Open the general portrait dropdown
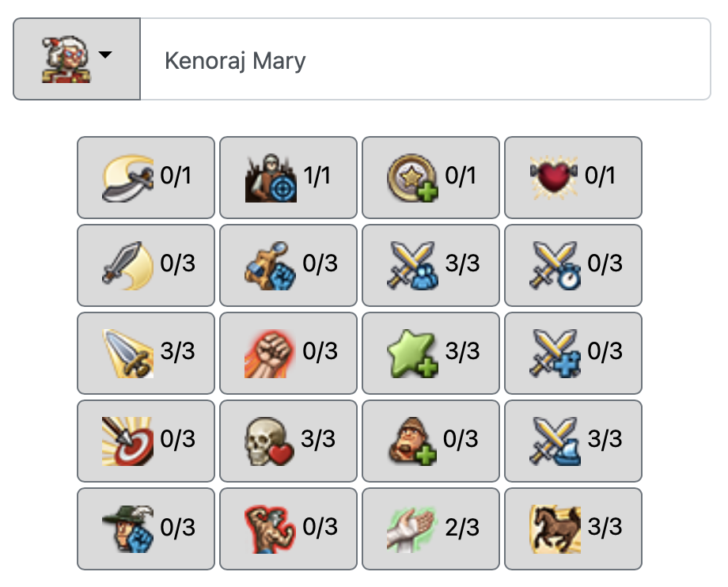Viewport: 728px width, 587px height. point(77,59)
